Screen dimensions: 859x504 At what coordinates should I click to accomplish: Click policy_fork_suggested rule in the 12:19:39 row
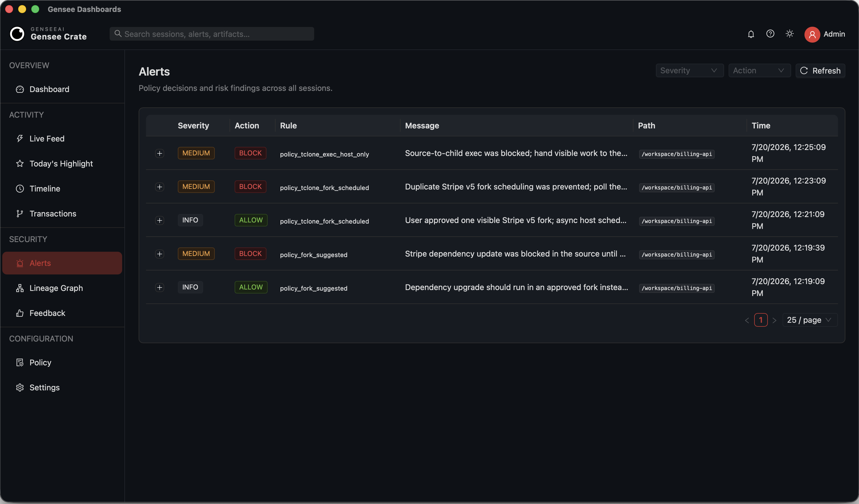pos(314,255)
